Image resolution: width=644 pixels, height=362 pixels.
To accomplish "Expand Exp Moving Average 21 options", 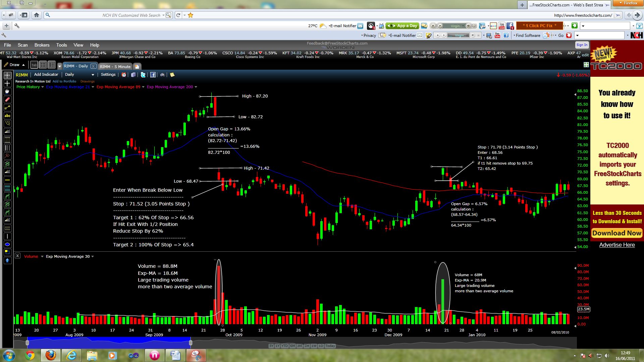I will point(93,87).
